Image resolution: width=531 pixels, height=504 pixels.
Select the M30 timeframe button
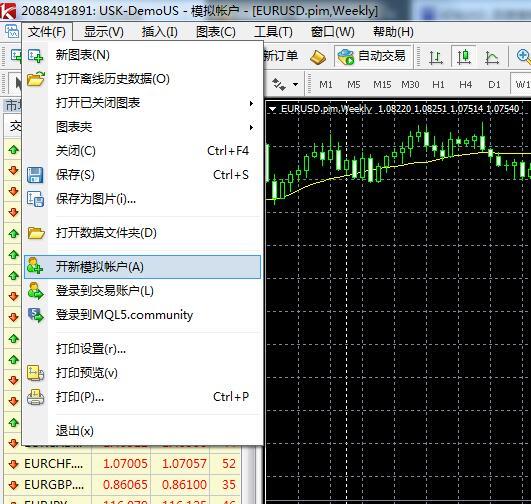coord(410,84)
